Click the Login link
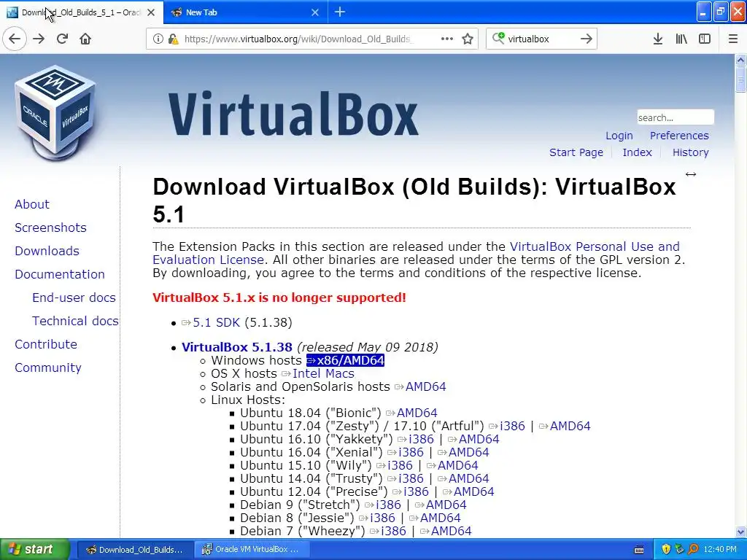Image resolution: width=747 pixels, height=560 pixels. pos(619,136)
